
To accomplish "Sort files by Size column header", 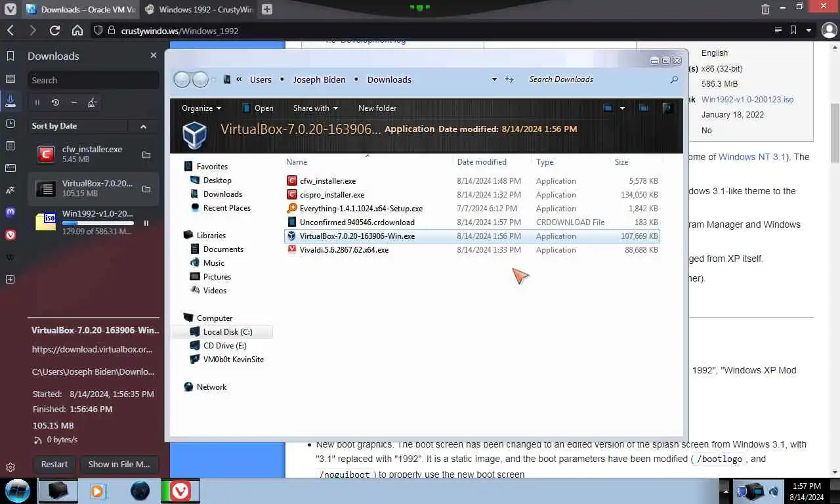I will (x=621, y=161).
